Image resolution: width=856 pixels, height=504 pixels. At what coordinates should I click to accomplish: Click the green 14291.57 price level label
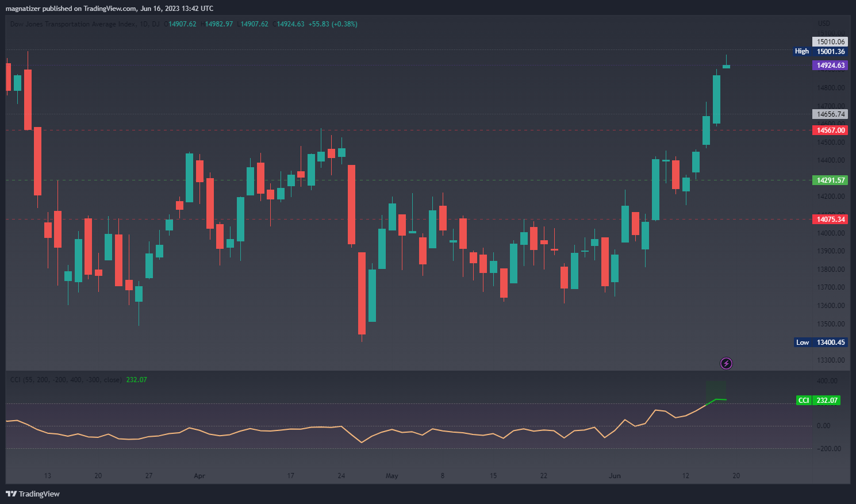coord(831,180)
